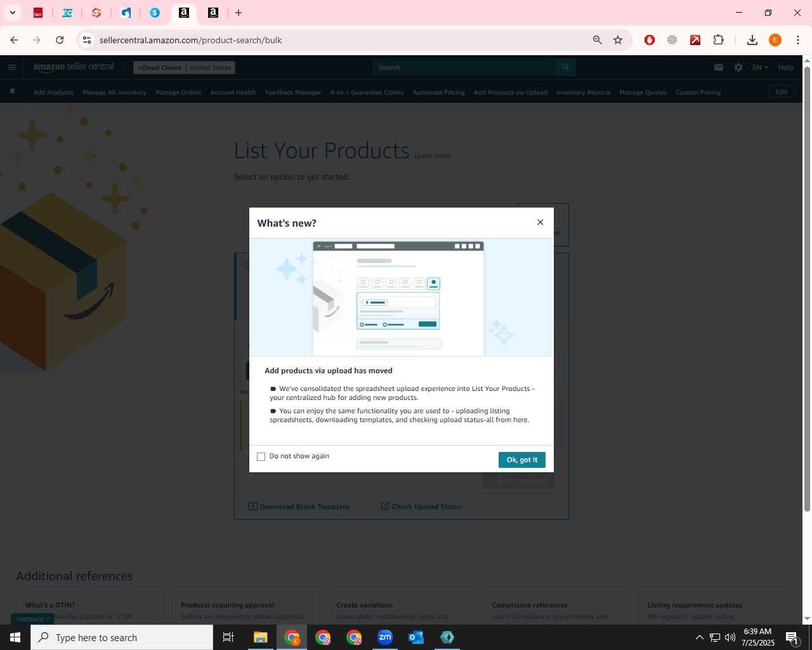Open the Compliance references card
This screenshot has height=650, width=812.
(557, 608)
